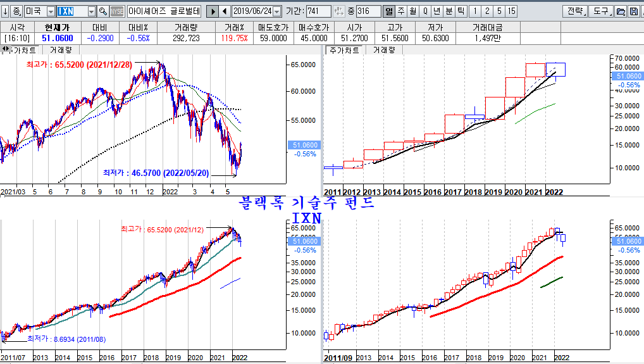Expand the IXN ticker symbol dropdown

(91, 11)
